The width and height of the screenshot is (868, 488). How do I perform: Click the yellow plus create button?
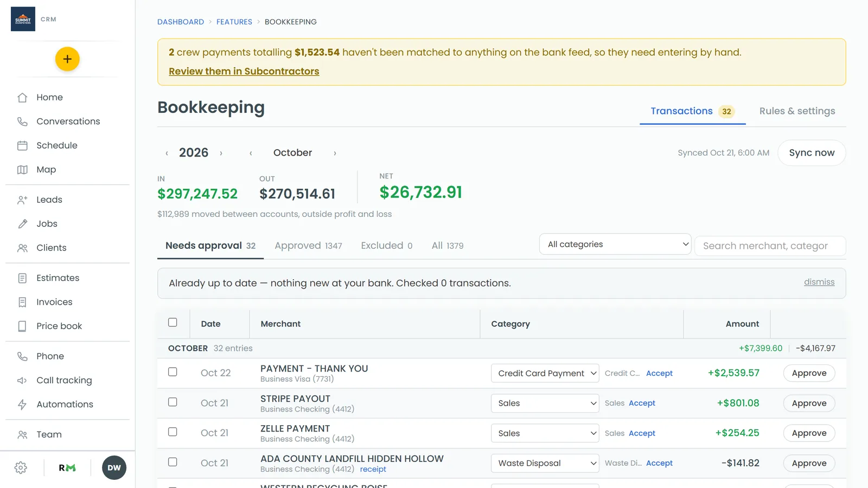tap(67, 59)
